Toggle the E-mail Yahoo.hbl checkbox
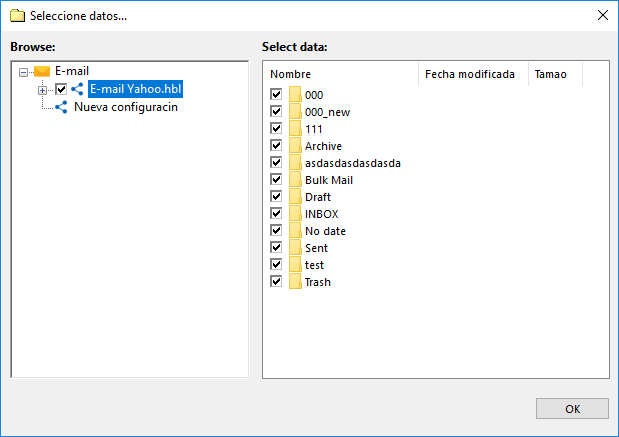 [60, 89]
